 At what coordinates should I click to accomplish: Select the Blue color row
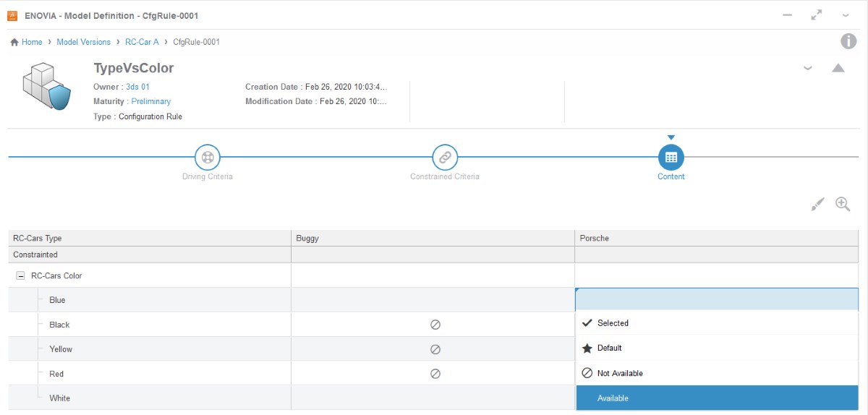pos(149,300)
